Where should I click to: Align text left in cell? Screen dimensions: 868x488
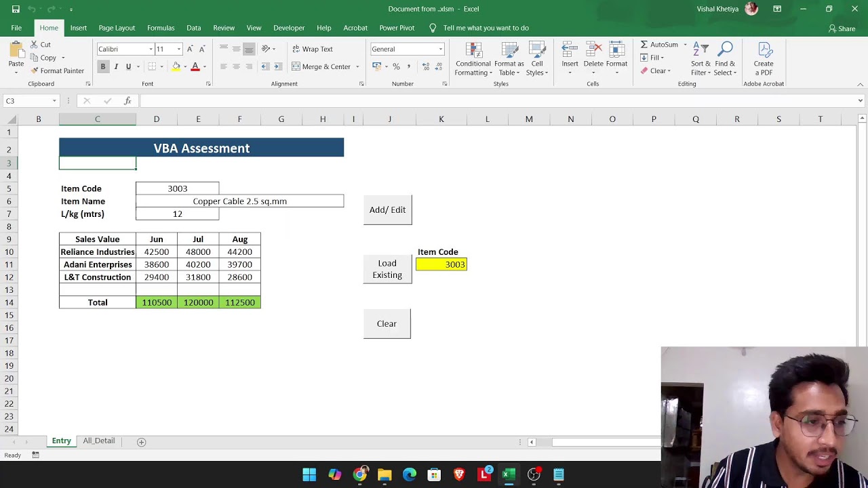224,66
